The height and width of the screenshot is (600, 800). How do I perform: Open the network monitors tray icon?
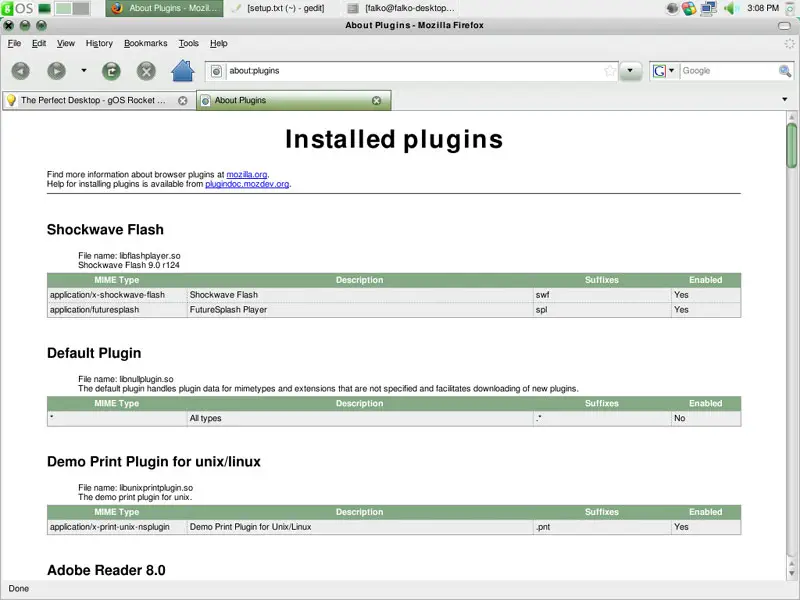pos(708,8)
